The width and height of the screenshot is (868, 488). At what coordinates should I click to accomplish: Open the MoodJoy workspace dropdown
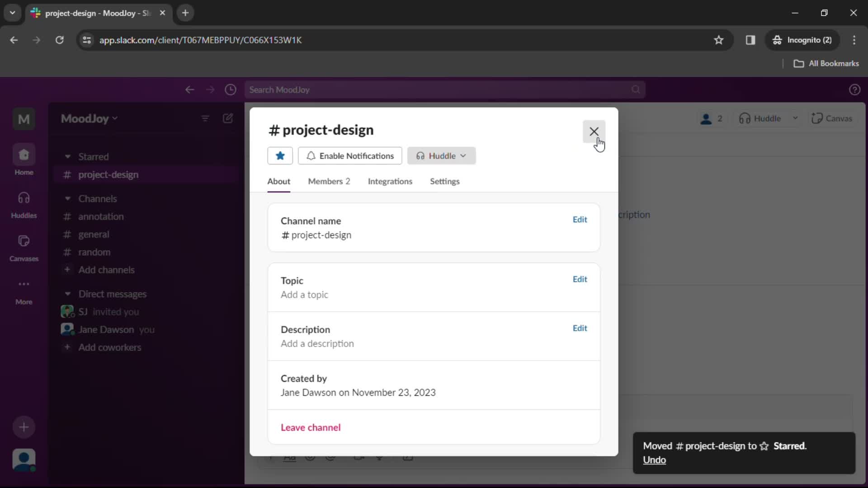(x=90, y=118)
